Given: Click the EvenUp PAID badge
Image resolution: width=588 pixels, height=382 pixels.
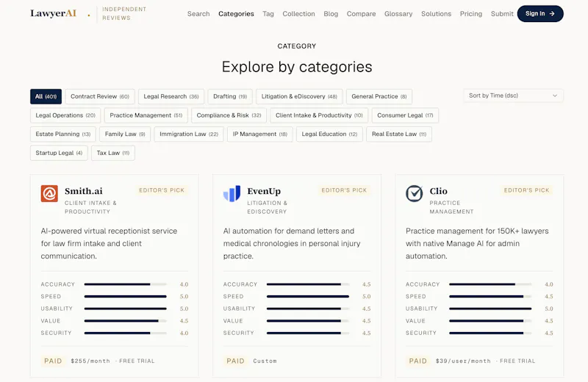Looking at the screenshot, I should pyautogui.click(x=235, y=361).
